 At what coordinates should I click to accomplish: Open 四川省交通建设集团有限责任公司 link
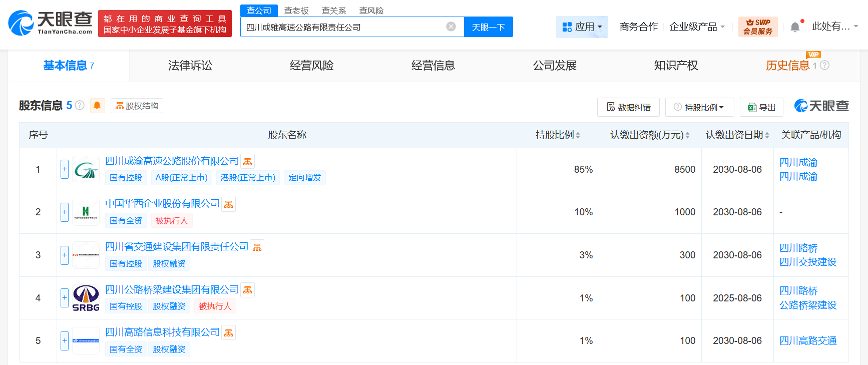click(177, 246)
